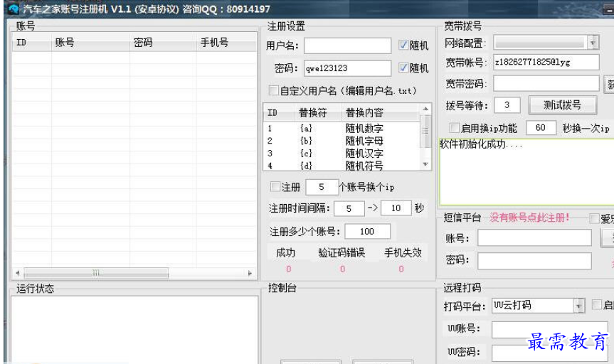The image size is (614, 364).
Task: Click the ID column header in 账号 table
Action: (x=32, y=42)
